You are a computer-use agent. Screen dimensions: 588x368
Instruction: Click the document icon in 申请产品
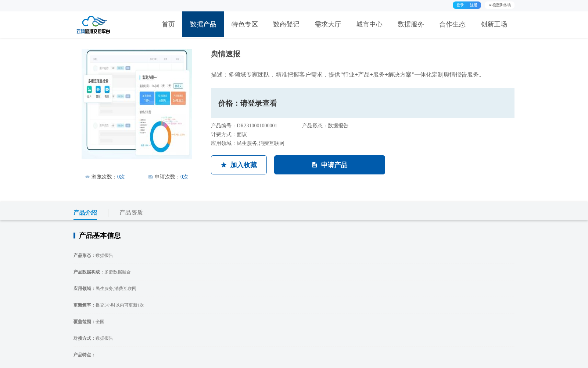[315, 165]
